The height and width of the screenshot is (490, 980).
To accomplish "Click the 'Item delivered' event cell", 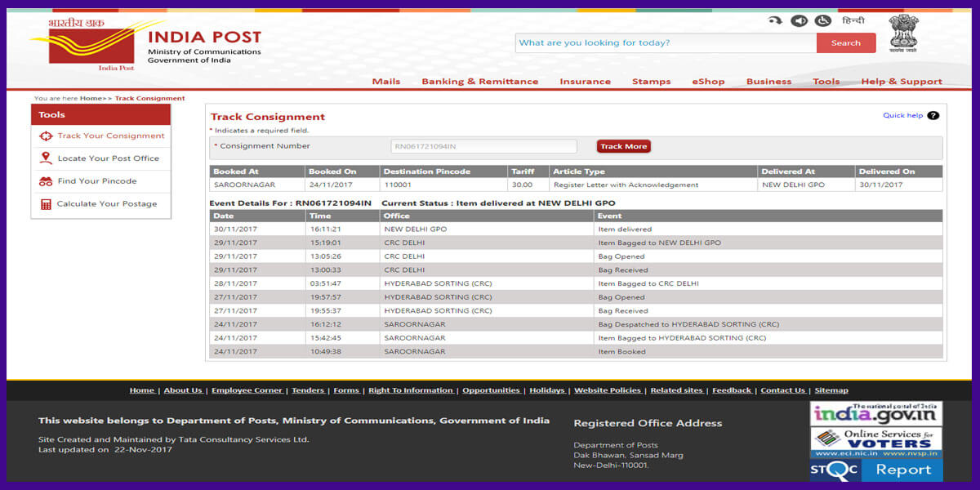I will coord(625,229).
